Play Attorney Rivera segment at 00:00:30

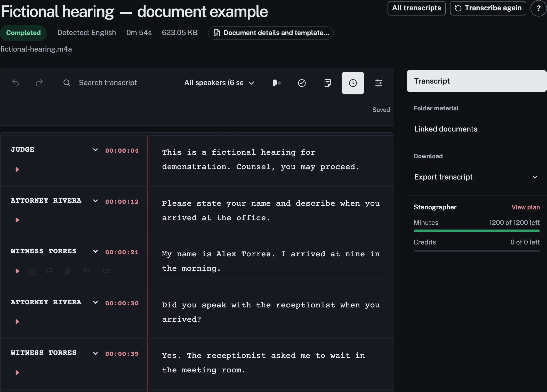17,322
